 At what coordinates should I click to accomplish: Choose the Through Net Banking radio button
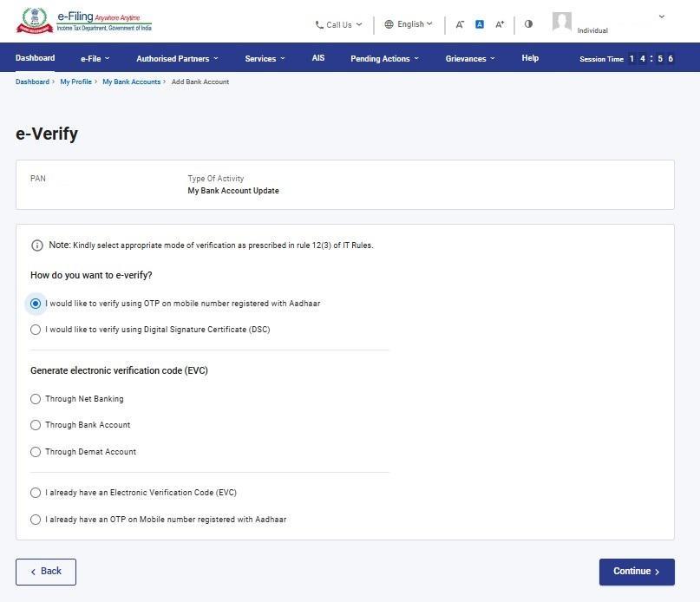tap(36, 399)
